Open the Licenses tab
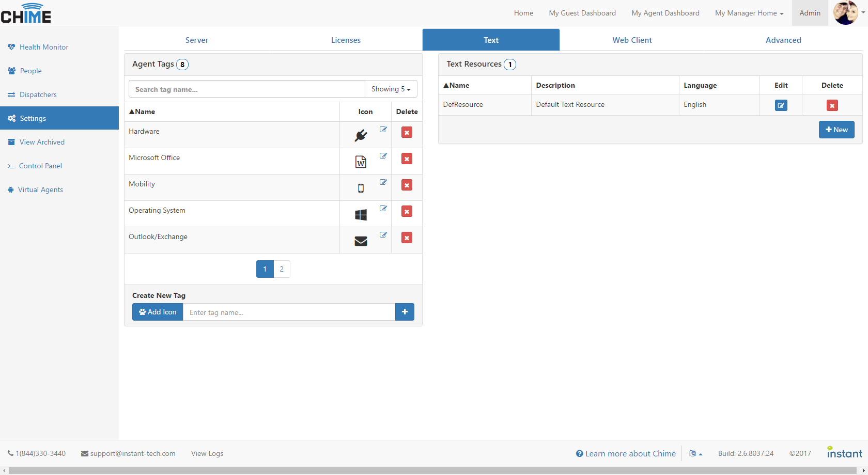This screenshot has width=868, height=475. point(346,40)
